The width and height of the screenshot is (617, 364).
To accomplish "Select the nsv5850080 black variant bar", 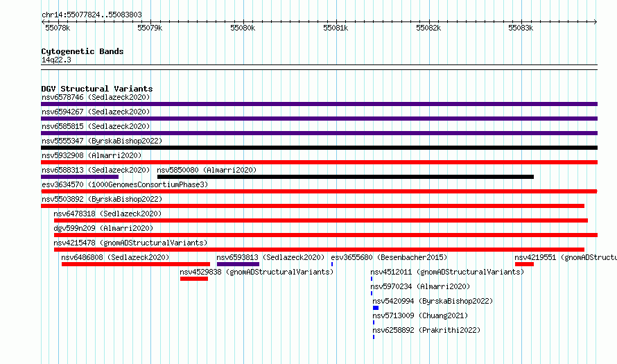I will [345, 177].
